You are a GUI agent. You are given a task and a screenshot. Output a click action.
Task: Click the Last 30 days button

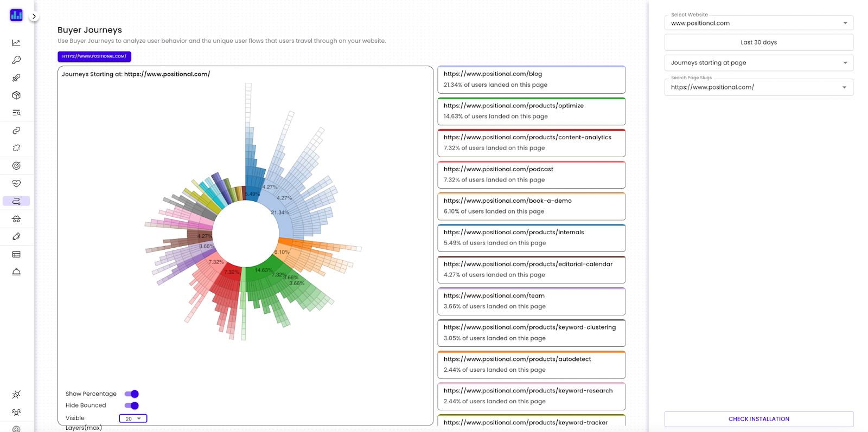coord(758,42)
